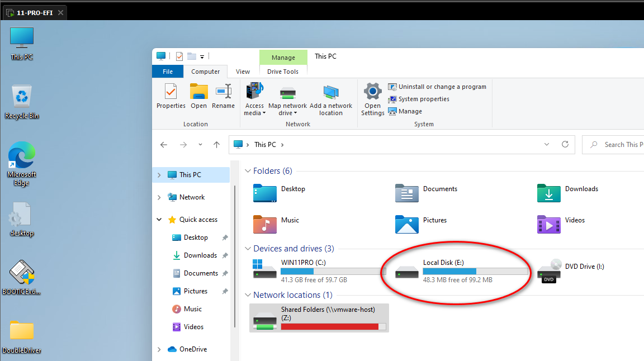Switch to the Drive Tools tab
The width and height of the screenshot is (644, 361).
click(283, 72)
